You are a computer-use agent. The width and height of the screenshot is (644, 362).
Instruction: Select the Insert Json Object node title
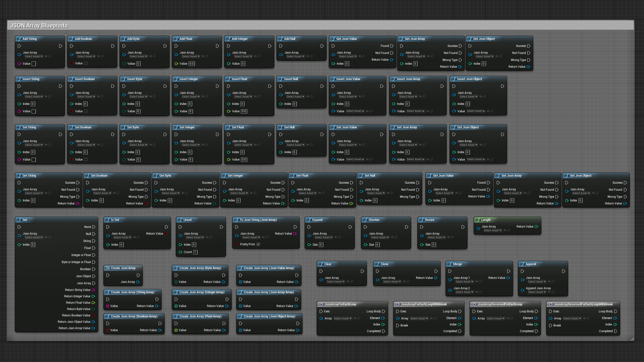tap(470, 79)
